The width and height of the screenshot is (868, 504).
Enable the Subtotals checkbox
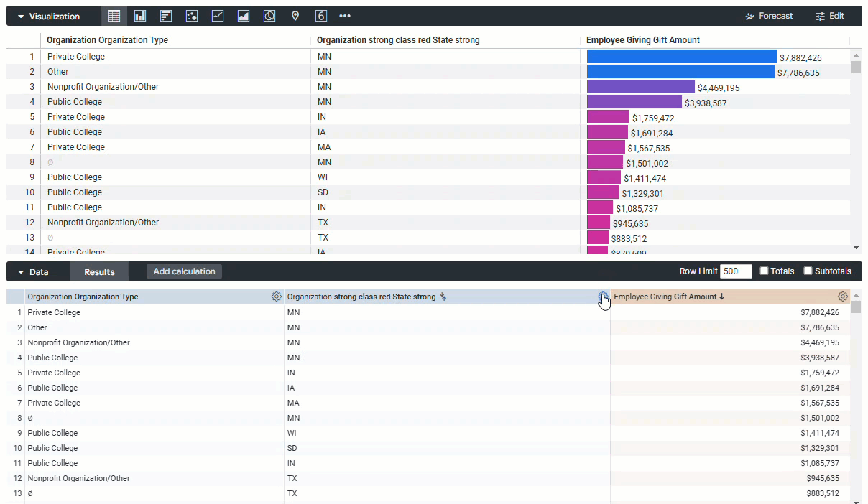coord(808,271)
